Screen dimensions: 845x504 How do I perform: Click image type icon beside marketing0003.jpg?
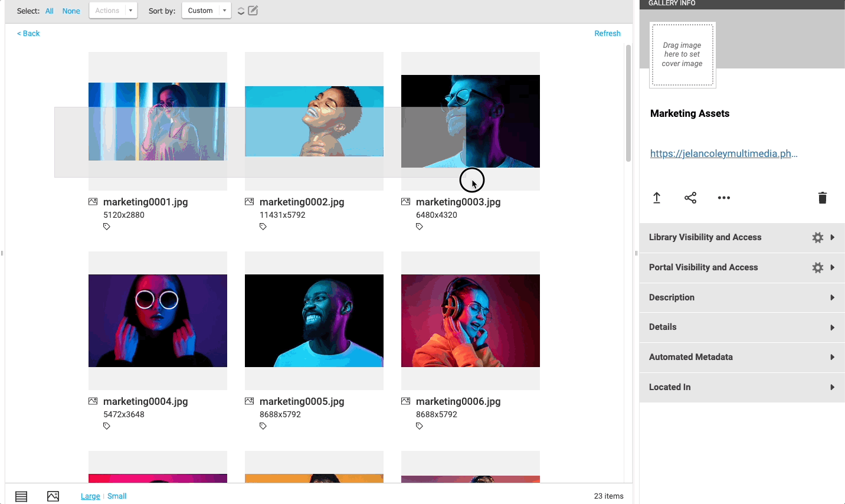coord(406,202)
